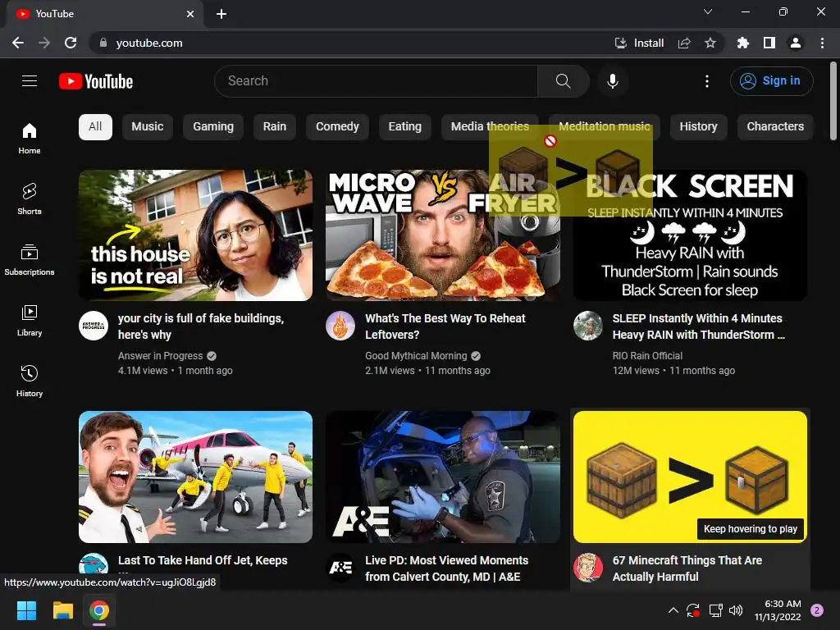Open volume control in system tray
The height and width of the screenshot is (630, 840).
[x=736, y=610]
